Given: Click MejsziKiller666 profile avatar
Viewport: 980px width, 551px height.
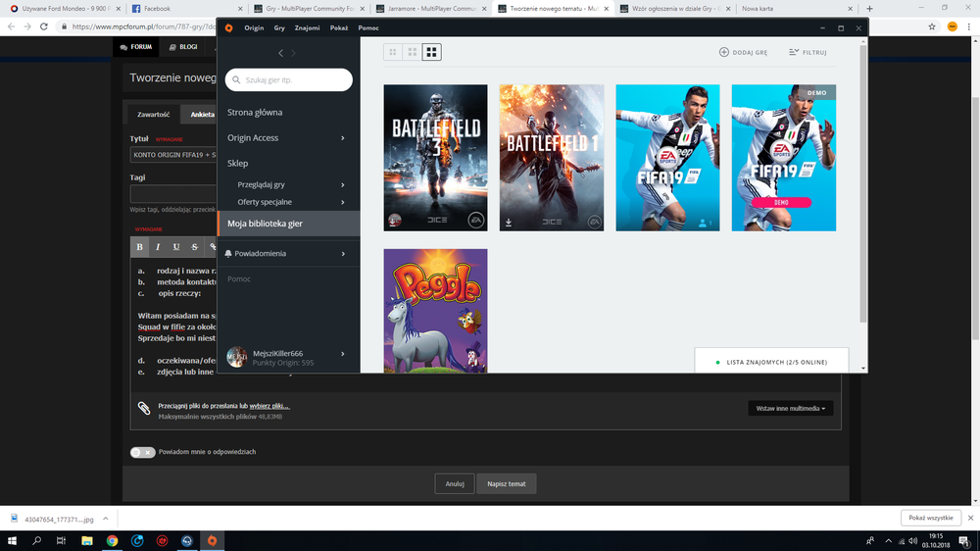Looking at the screenshot, I should [237, 357].
